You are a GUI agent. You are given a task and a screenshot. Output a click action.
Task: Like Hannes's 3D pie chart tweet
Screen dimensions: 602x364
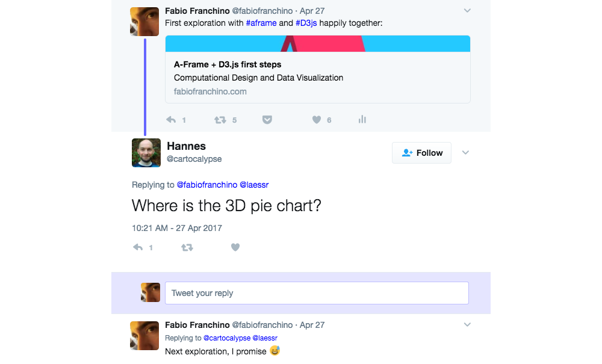pos(235,247)
